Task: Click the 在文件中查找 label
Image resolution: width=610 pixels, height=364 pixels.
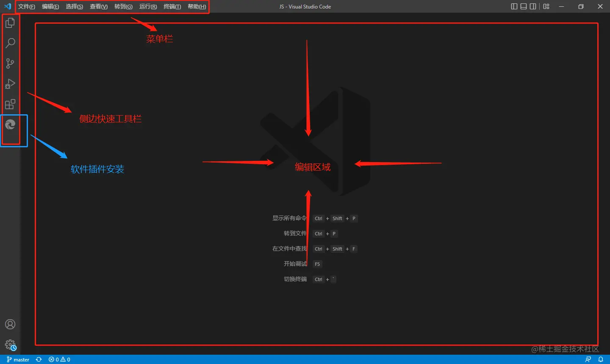Action: pos(289,248)
